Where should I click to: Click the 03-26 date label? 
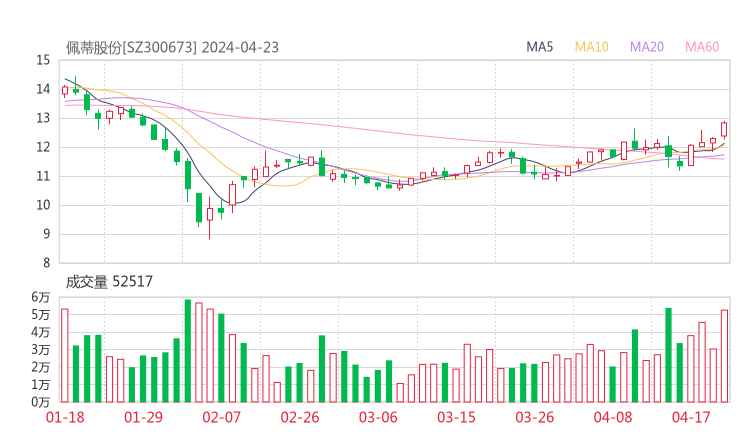tap(534, 417)
